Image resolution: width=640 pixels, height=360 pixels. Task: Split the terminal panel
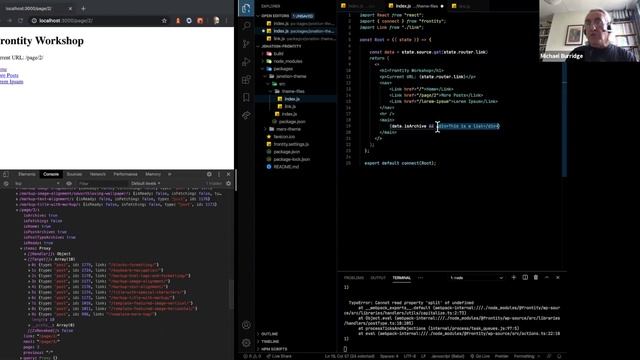click(x=525, y=278)
